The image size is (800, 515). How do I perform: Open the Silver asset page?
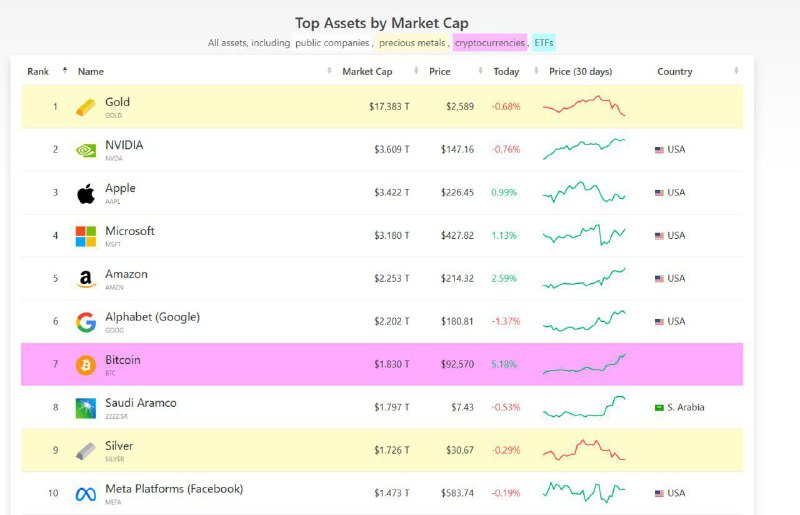coord(119,446)
